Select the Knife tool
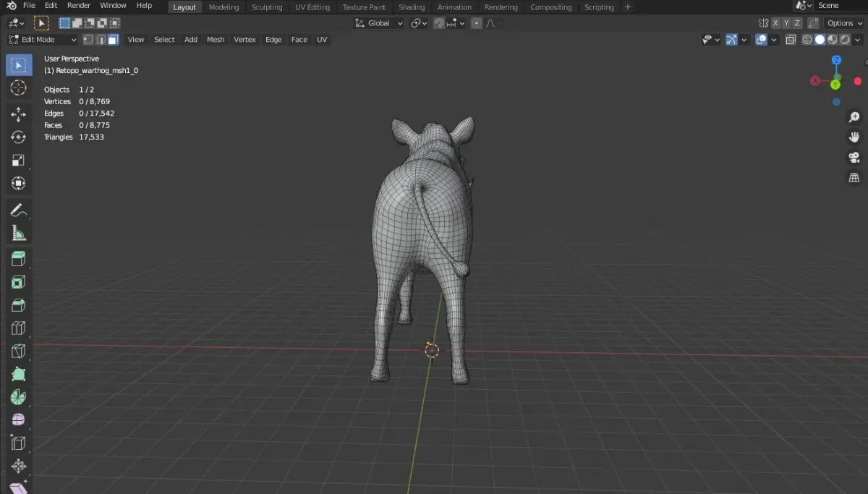The height and width of the screenshot is (494, 868). tap(19, 352)
